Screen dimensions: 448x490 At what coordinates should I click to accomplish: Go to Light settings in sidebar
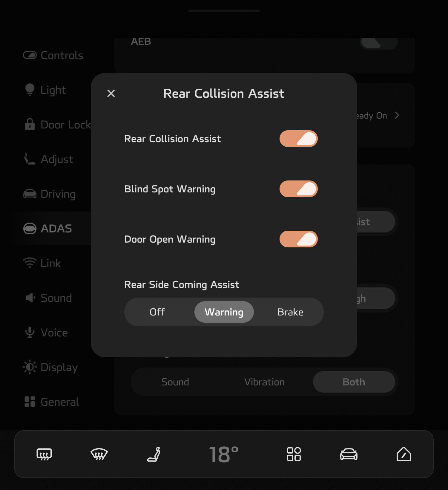point(45,90)
